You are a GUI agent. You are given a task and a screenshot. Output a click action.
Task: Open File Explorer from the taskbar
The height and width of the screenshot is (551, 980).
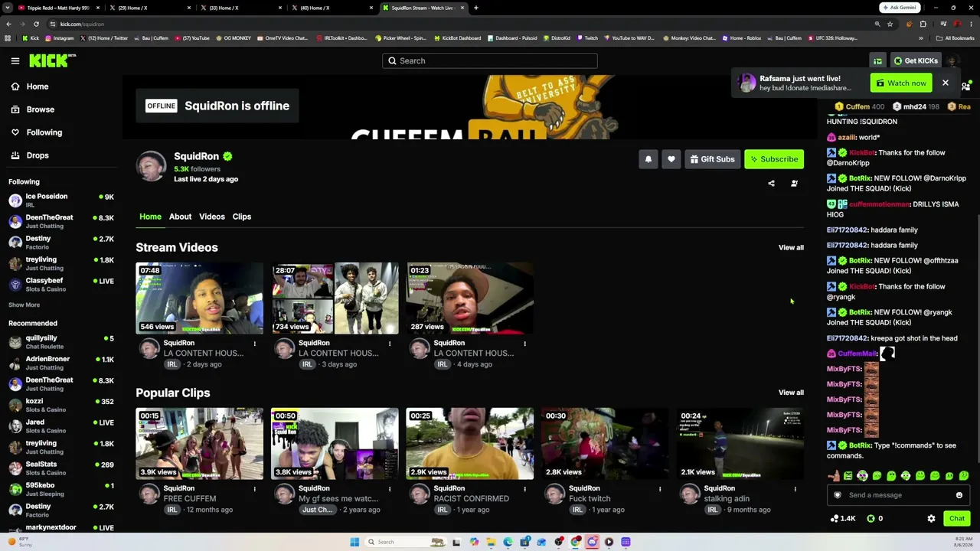[491, 542]
